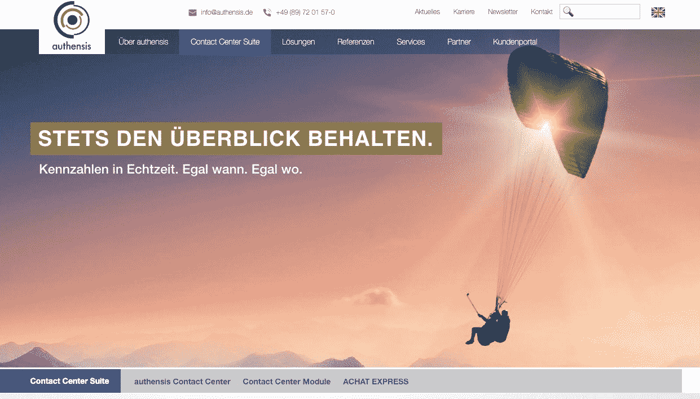Open the info@authensis.de email link

[226, 12]
